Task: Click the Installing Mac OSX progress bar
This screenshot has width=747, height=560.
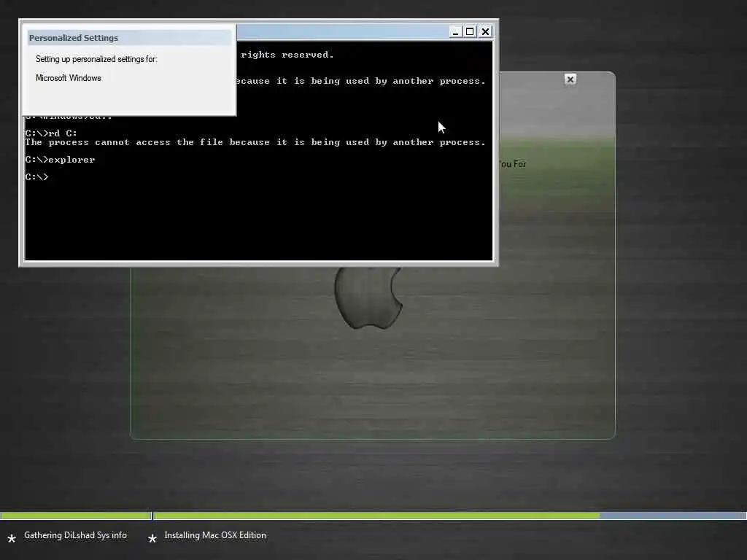Action: point(450,516)
